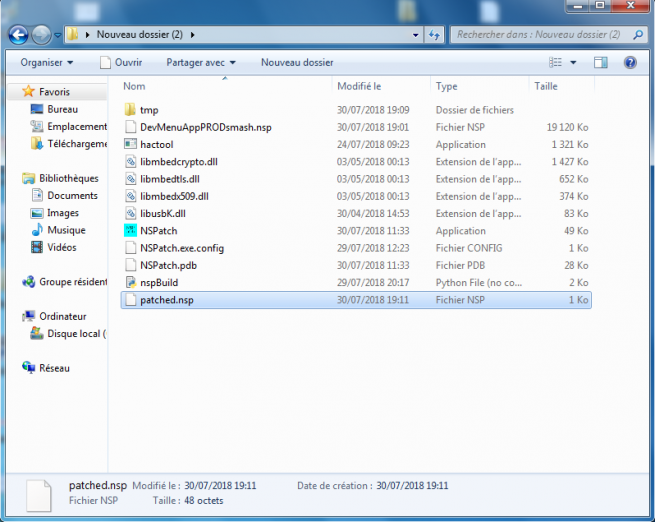Viewport: 655px width, 522px height.
Task: Select the libmbedtls.dll file icon
Action: (130, 179)
